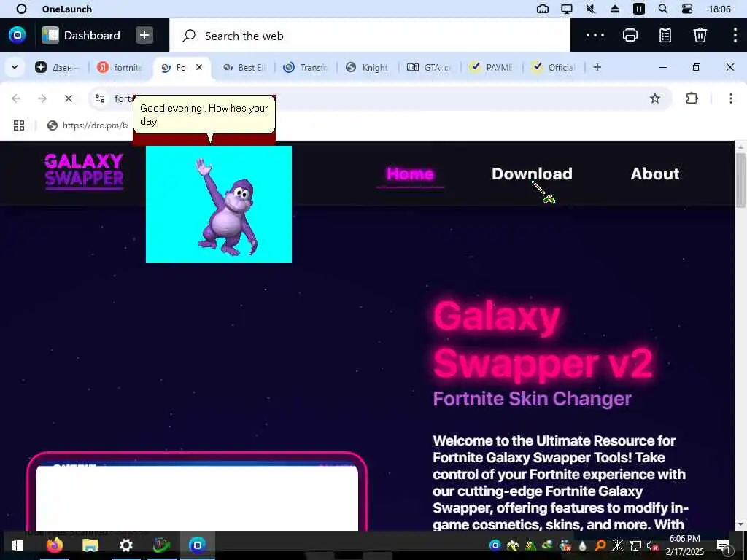This screenshot has height=560, width=747.
Task: Click the scrollbar down arrow
Action: (x=740, y=525)
